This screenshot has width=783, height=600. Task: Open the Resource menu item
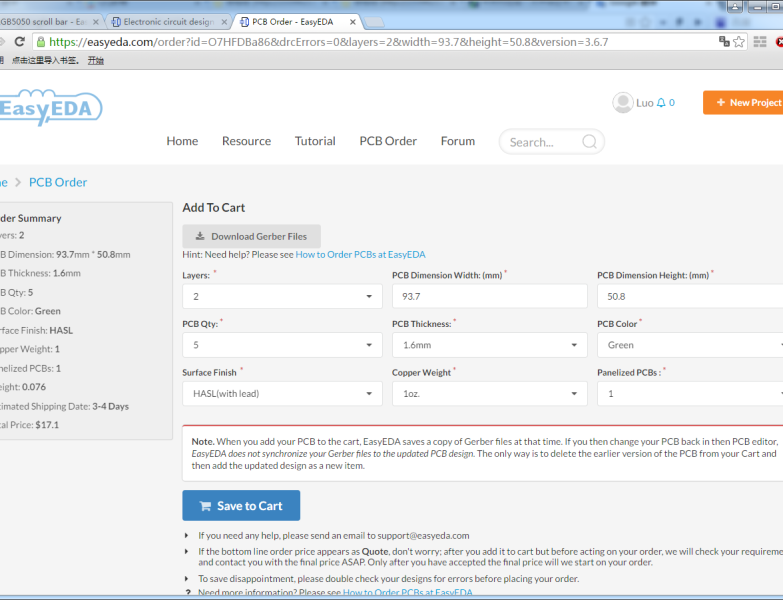(x=247, y=141)
